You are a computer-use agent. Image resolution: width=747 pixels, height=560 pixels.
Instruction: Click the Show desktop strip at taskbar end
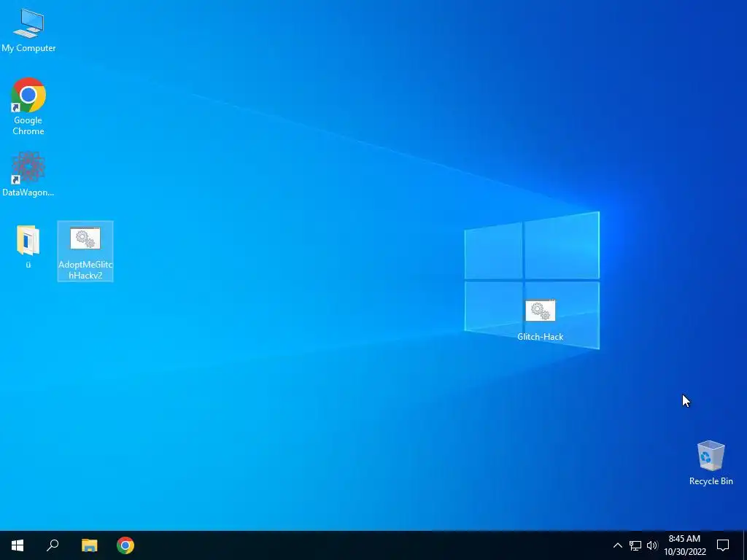point(745,545)
